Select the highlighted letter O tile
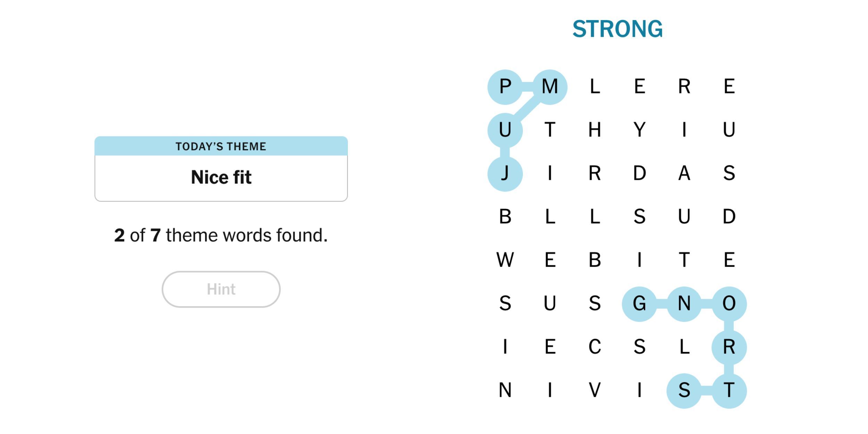 [x=729, y=303]
